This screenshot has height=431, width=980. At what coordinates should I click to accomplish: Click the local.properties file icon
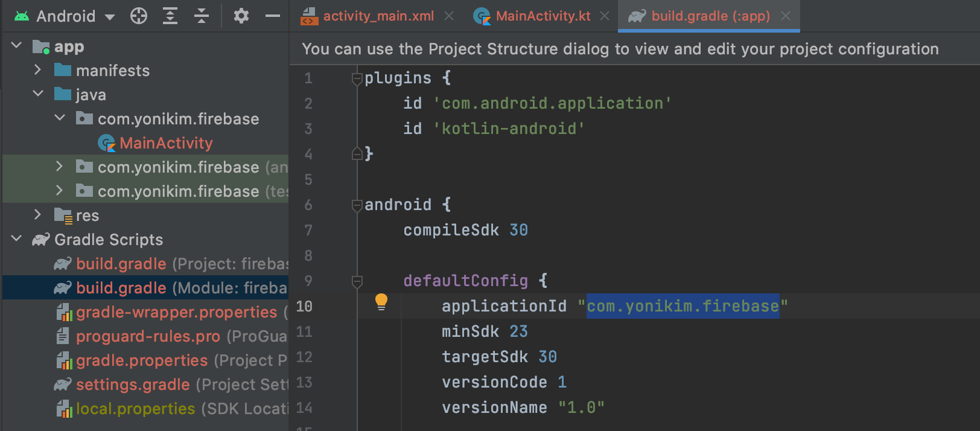pyautogui.click(x=64, y=409)
